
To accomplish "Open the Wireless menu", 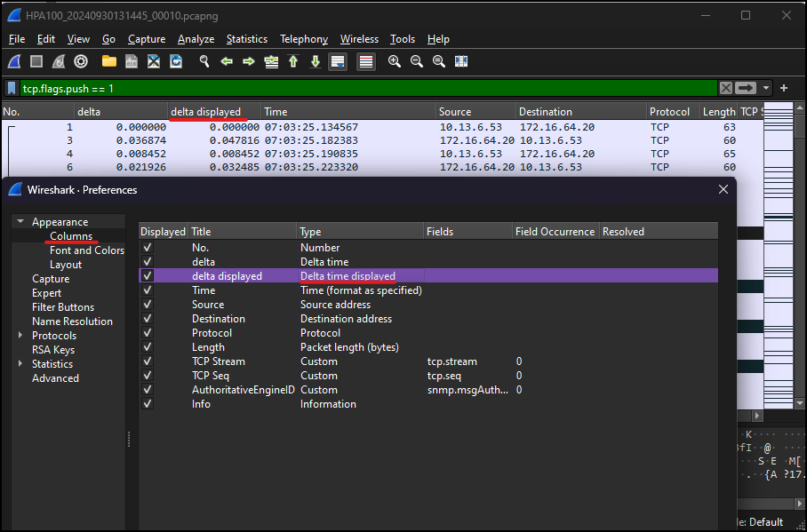I will tap(359, 39).
